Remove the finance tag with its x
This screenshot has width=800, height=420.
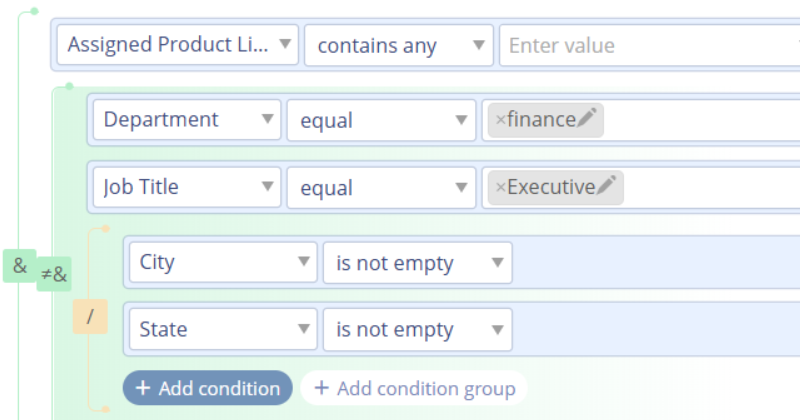pyautogui.click(x=501, y=120)
